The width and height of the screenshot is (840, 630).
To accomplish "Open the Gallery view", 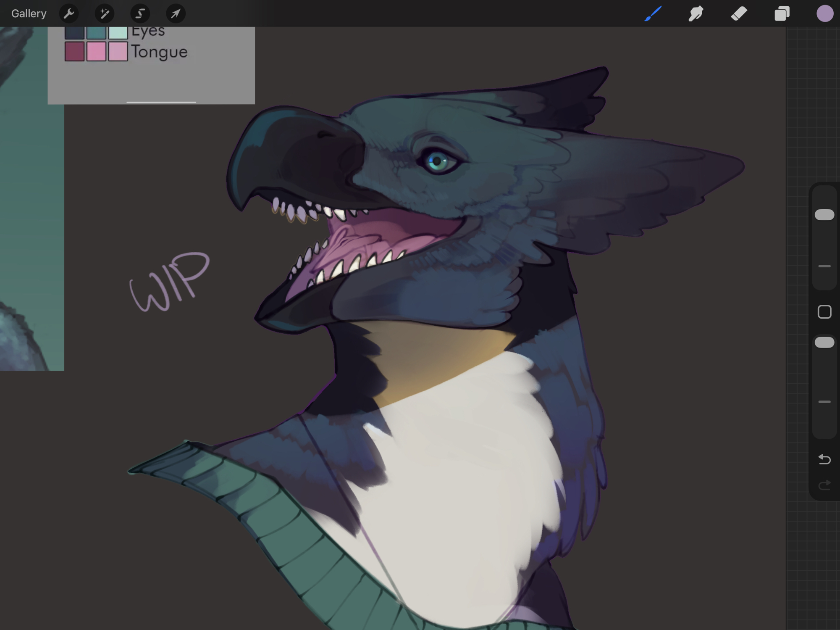I will [29, 13].
